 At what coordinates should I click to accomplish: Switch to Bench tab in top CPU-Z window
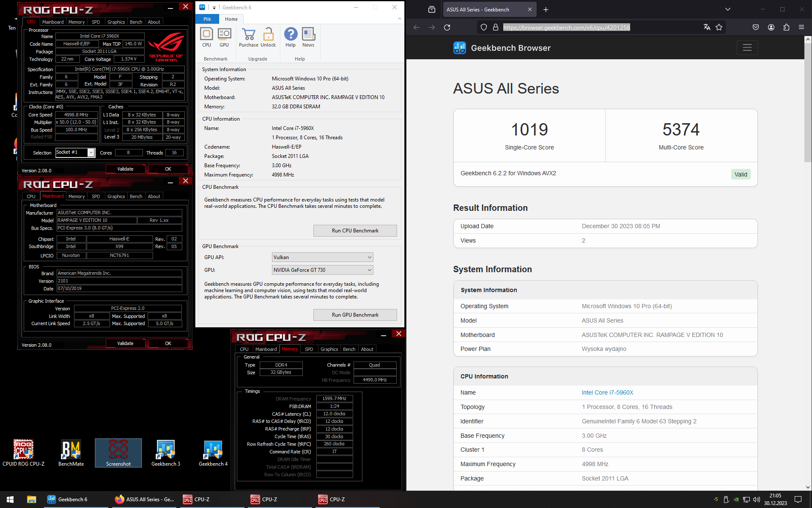pyautogui.click(x=136, y=22)
